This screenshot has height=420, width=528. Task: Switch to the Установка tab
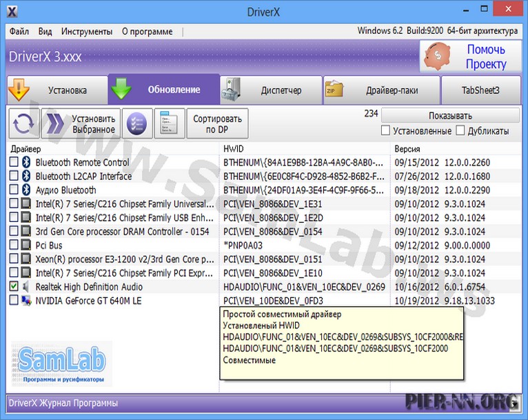point(57,90)
